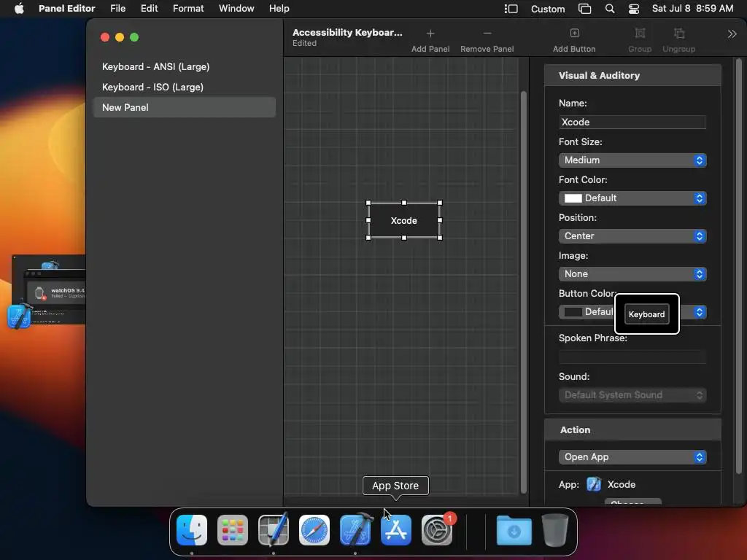Open the File menu
Image resolution: width=747 pixels, height=560 pixels.
[x=117, y=9]
